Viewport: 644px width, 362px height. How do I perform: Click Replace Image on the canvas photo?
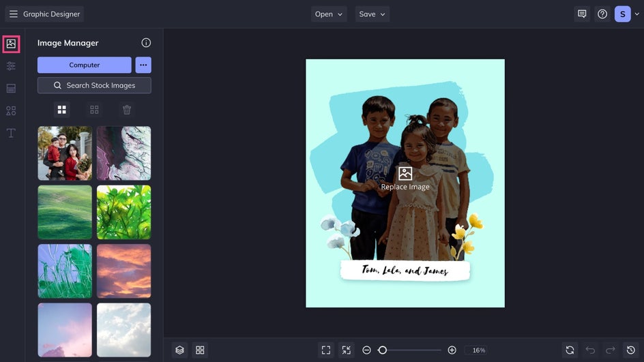[x=405, y=179]
